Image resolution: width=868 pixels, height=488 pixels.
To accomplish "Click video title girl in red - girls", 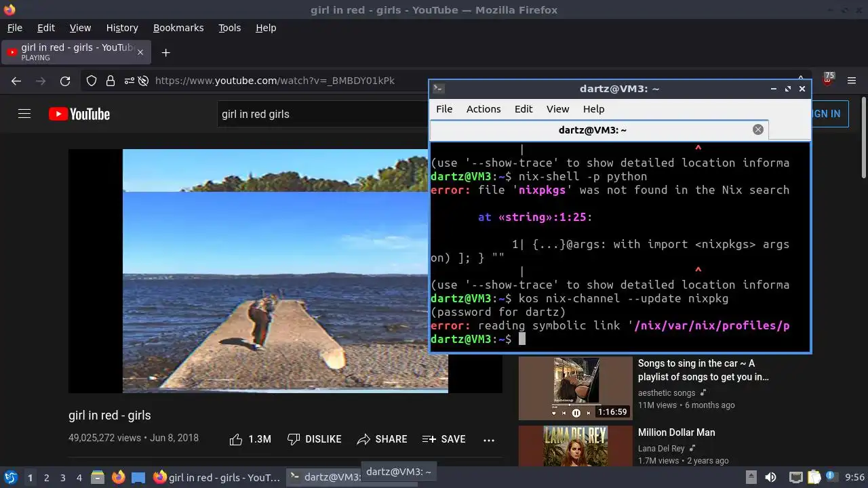I will 110,415.
